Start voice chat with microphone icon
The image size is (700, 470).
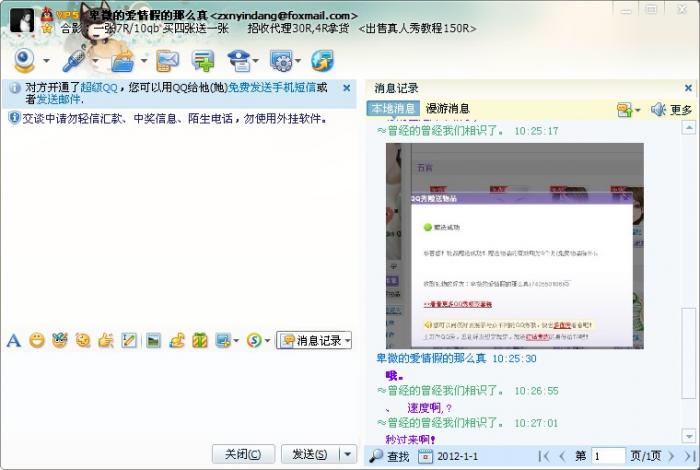click(74, 61)
